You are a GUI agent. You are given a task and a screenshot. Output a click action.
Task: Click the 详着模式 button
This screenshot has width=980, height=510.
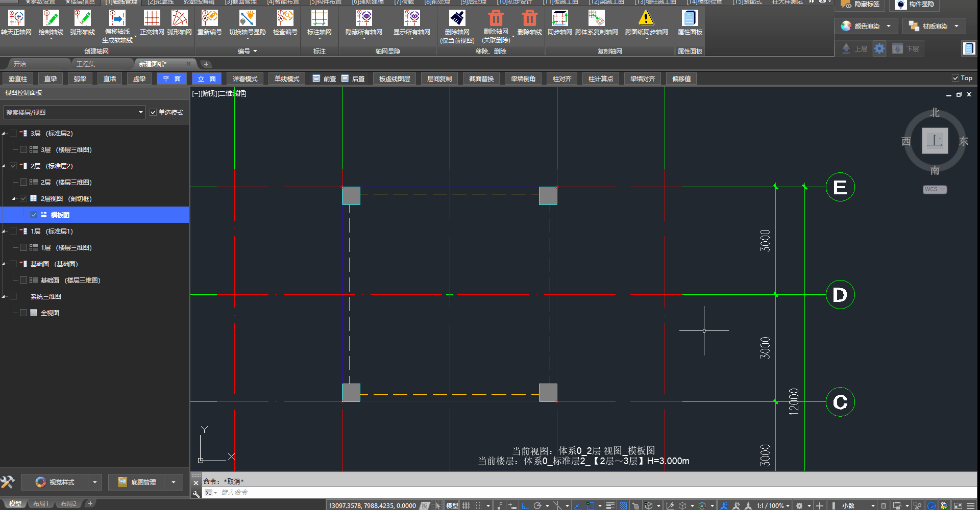245,79
